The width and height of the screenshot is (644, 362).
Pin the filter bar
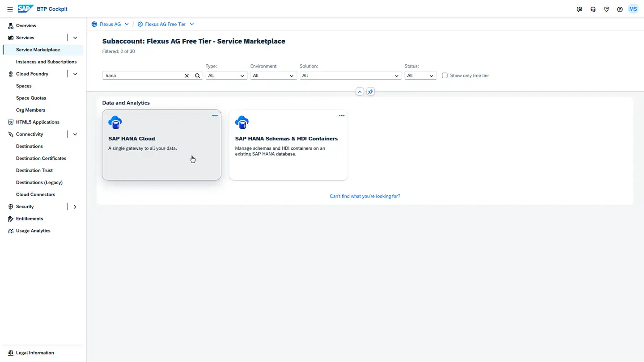[370, 92]
